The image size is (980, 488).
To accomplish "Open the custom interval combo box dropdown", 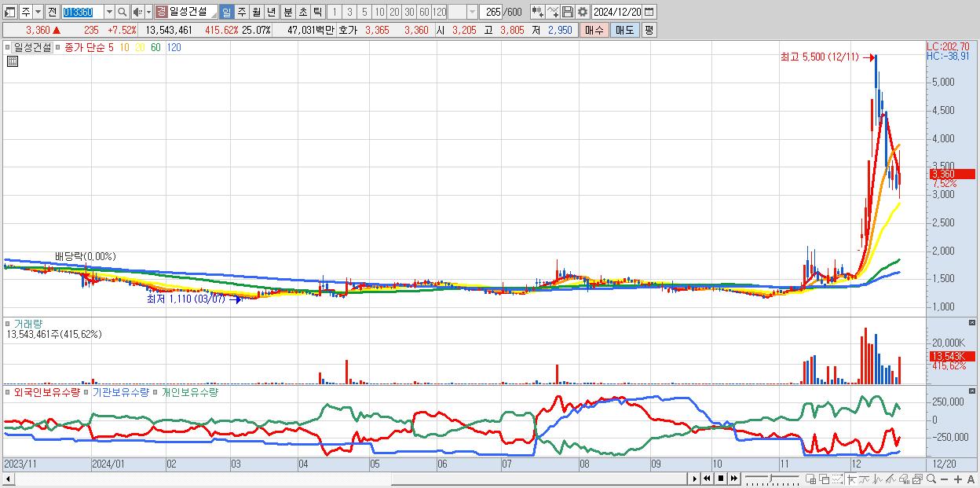I will tap(471, 12).
